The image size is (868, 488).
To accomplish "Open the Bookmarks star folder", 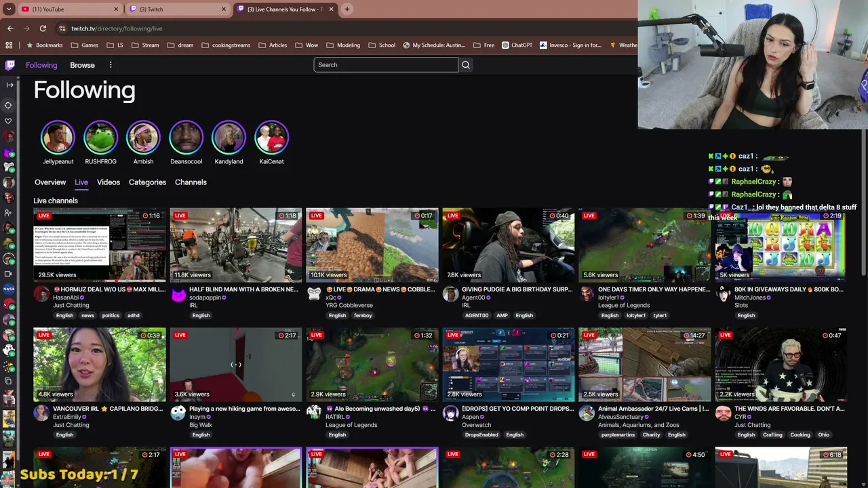I will [44, 45].
